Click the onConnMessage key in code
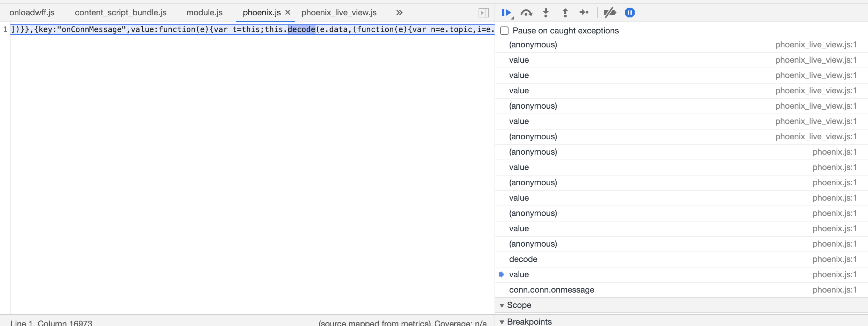Image resolution: width=868 pixels, height=326 pixels. pyautogui.click(x=91, y=29)
